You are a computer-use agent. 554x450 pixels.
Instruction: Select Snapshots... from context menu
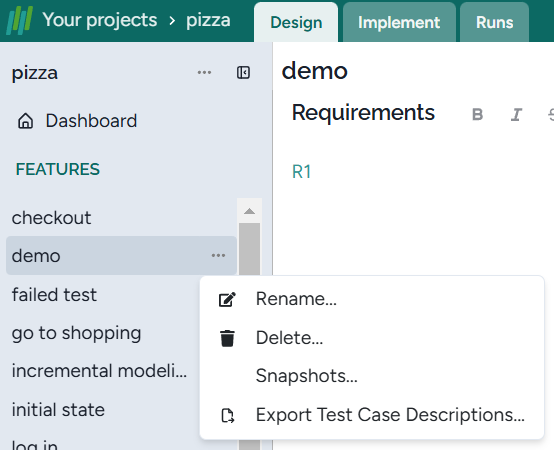tap(307, 376)
